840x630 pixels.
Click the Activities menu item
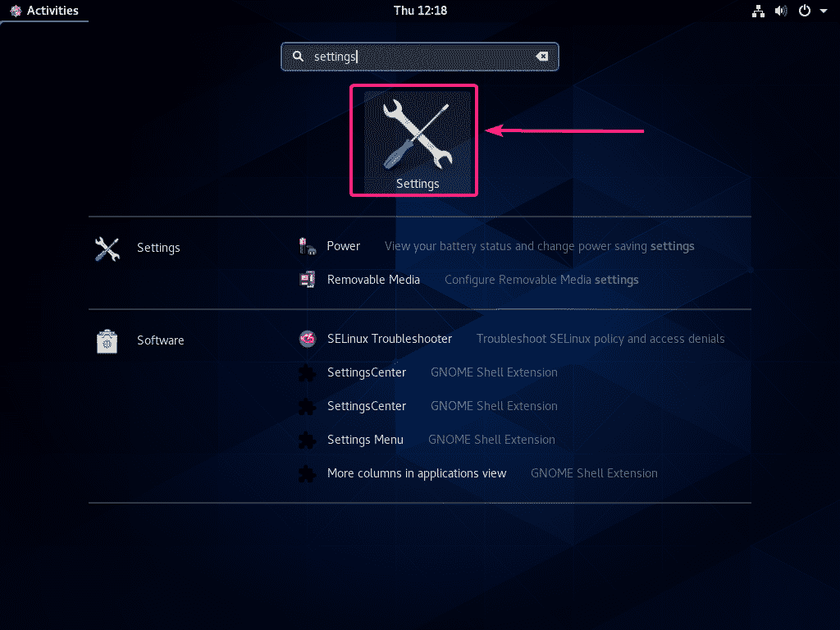pos(52,10)
